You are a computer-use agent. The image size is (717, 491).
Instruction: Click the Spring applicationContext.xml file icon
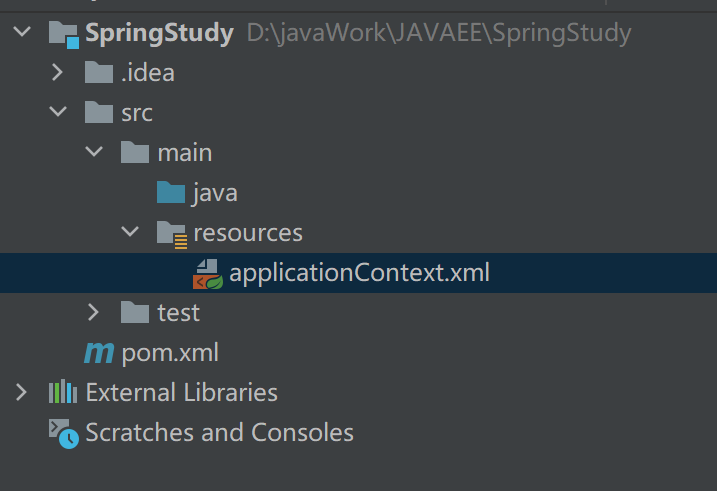208,274
